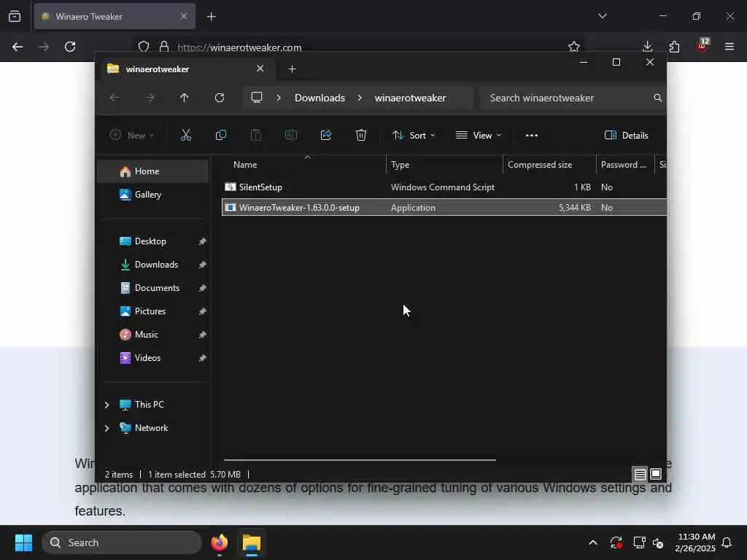The height and width of the screenshot is (560, 747).
Task: Switch to details list view icon in status bar
Action: pyautogui.click(x=640, y=474)
